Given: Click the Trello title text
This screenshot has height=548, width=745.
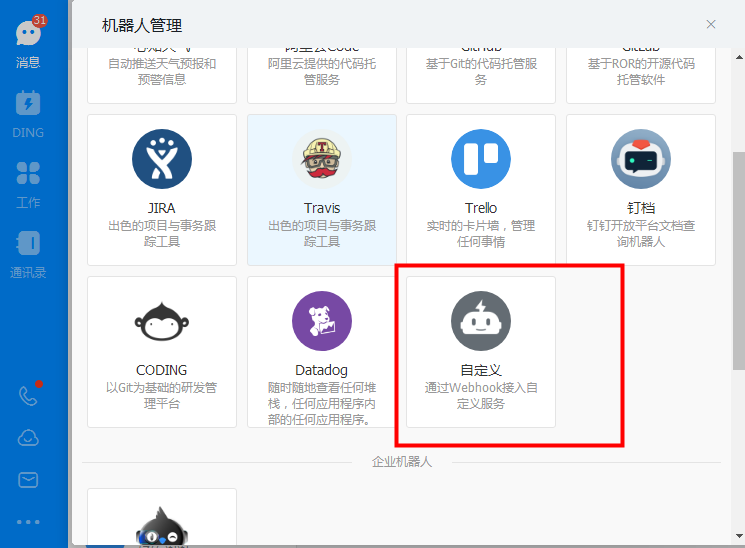Looking at the screenshot, I should point(481,208).
